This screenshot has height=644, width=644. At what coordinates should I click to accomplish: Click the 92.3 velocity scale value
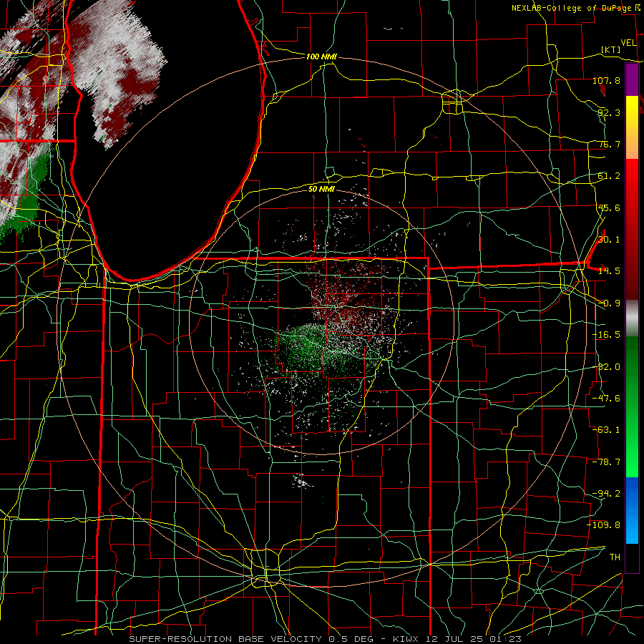coord(609,112)
